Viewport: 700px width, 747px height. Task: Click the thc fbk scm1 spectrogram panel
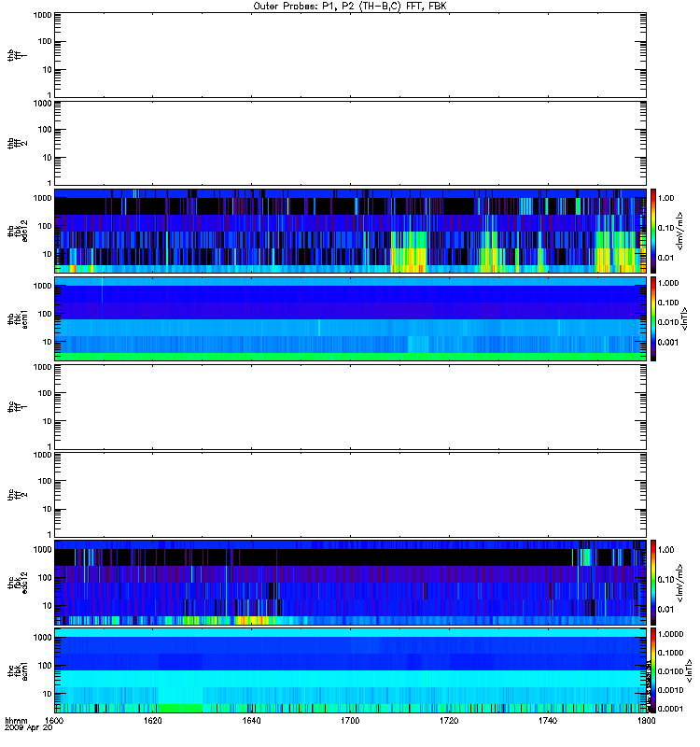[350, 670]
